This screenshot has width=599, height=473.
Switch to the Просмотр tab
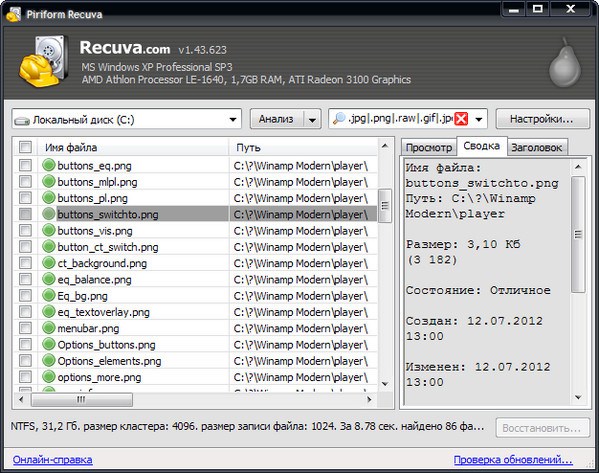point(429,147)
